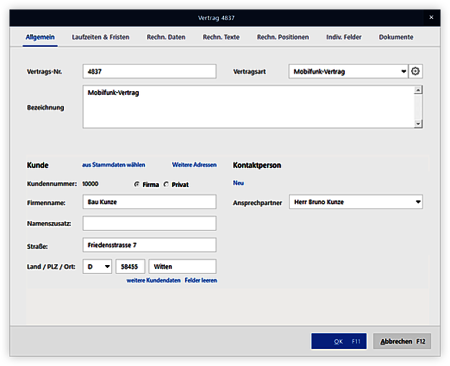Open the Rechn. Positionen tab
450x366 pixels.
tap(283, 37)
